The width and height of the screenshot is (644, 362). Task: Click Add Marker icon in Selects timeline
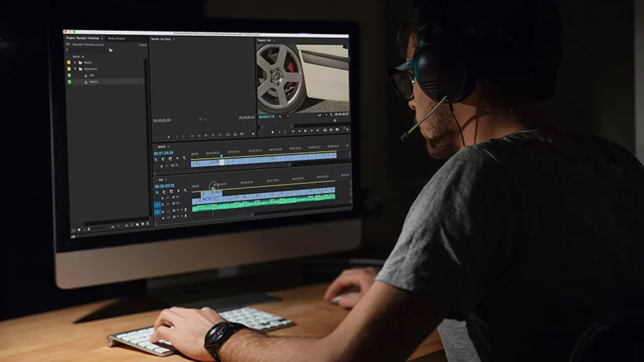point(177,159)
